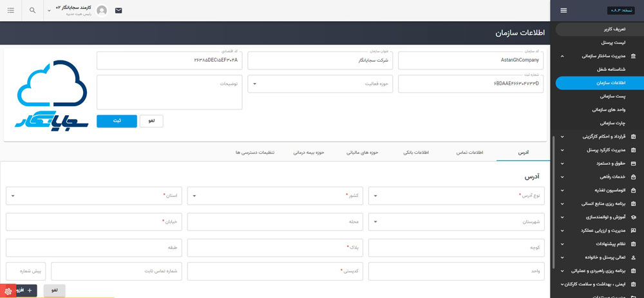Select پست سازمانی in the sidebar
Image resolution: width=644 pixels, height=298 pixels.
click(603, 96)
